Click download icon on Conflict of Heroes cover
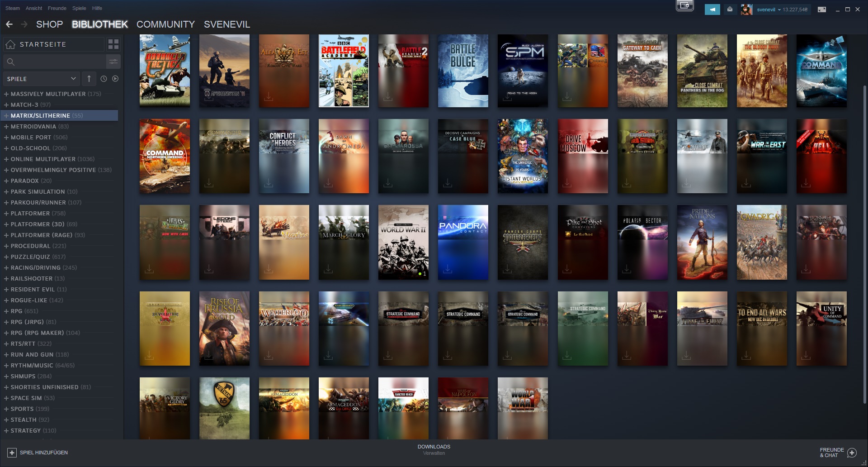Screen dimensions: 868x467 pyautogui.click(x=269, y=183)
